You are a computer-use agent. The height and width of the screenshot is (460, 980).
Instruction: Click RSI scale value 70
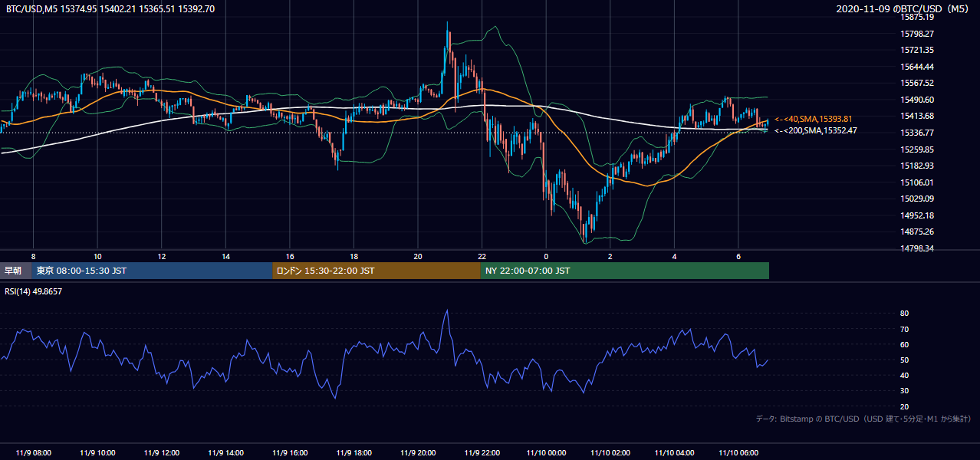[904, 329]
